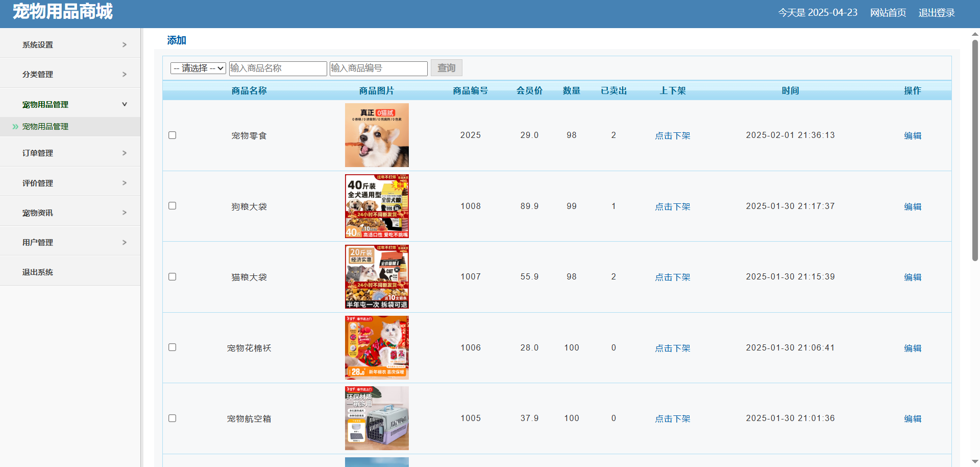Expand 评价管理 menu arrow
The width and height of the screenshot is (980, 467).
click(x=125, y=183)
